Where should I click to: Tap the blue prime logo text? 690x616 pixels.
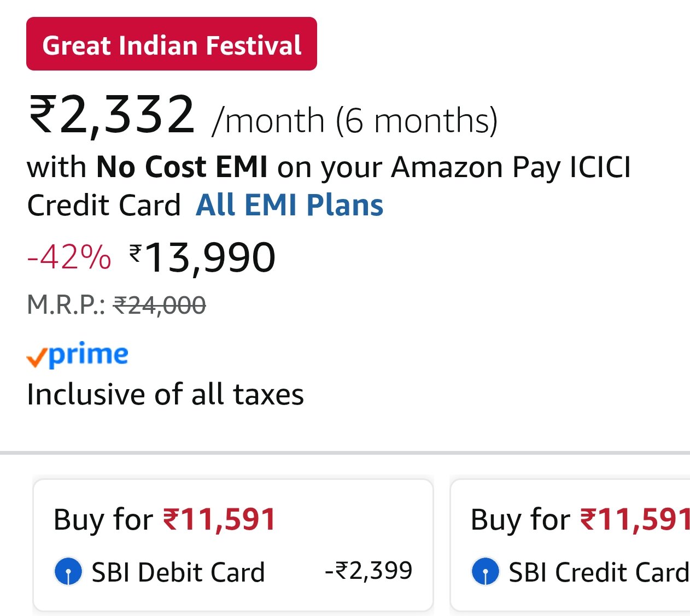click(x=89, y=354)
